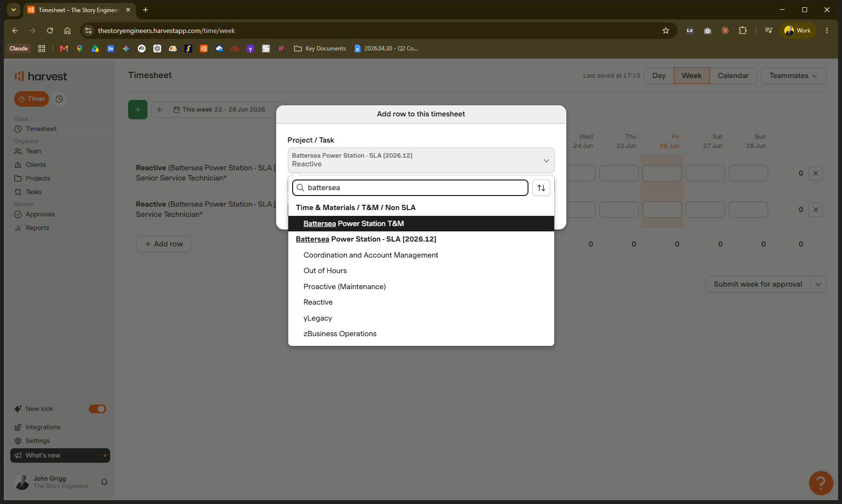The image size is (842, 504).
Task: Open Claude bookmark
Action: 19,49
